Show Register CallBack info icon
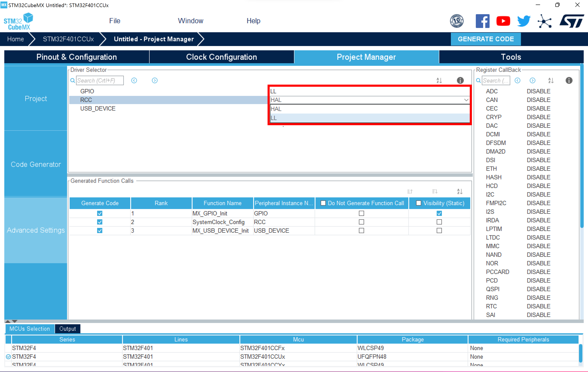This screenshot has width=588, height=372. [569, 80]
